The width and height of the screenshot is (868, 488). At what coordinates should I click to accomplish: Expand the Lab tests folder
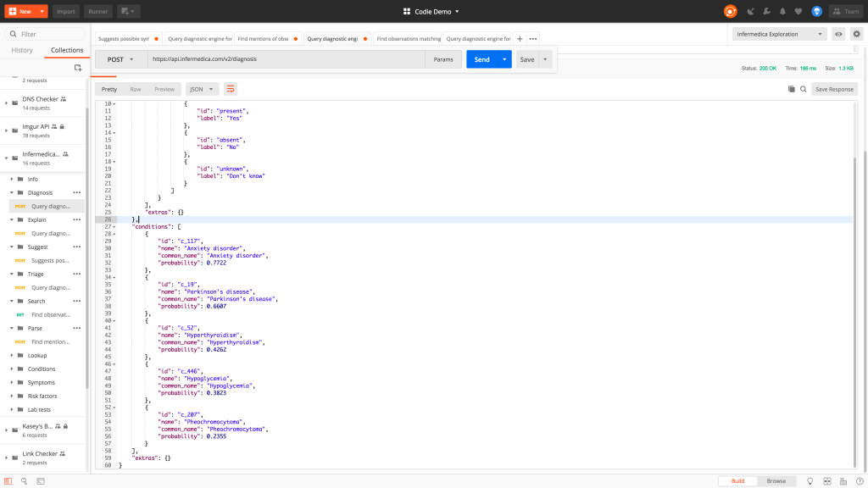(12, 409)
